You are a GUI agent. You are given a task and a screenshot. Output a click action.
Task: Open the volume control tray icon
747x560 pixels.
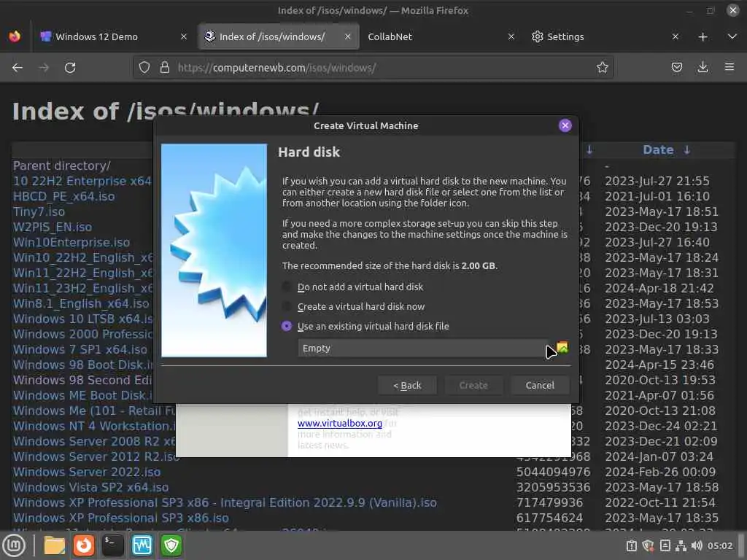697,545
